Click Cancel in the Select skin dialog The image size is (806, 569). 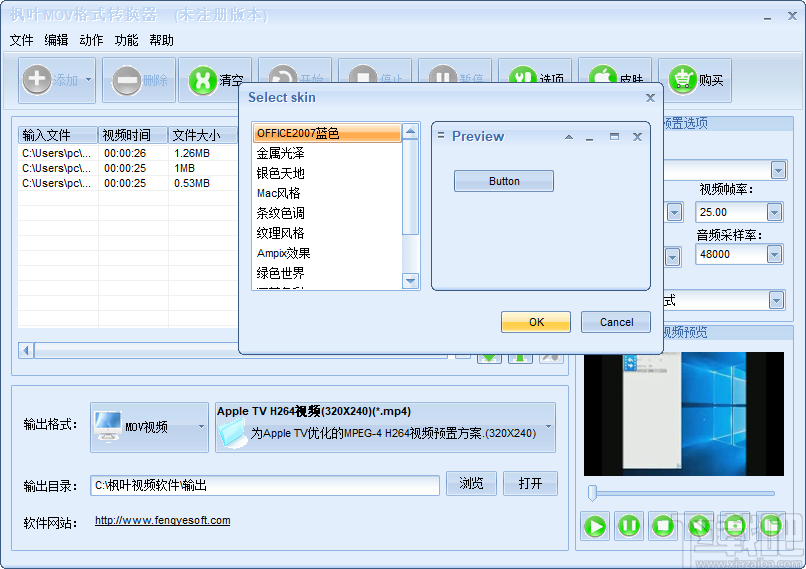(616, 322)
